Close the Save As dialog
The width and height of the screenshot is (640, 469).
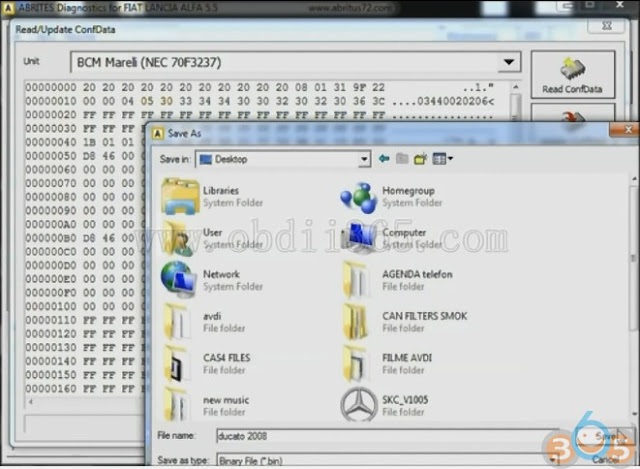click(627, 129)
